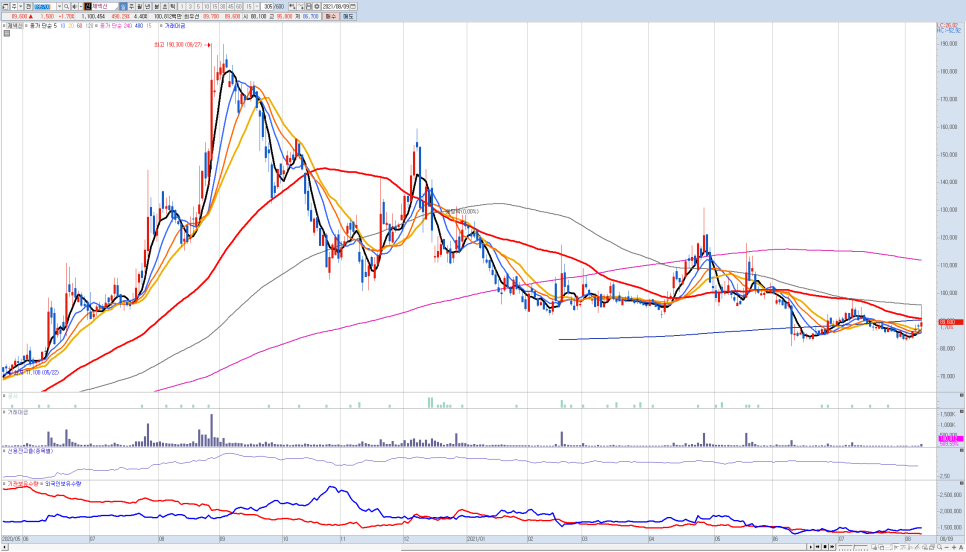Select the 월 (monthly) chart period button
The image size is (966, 552).
pos(139,6)
